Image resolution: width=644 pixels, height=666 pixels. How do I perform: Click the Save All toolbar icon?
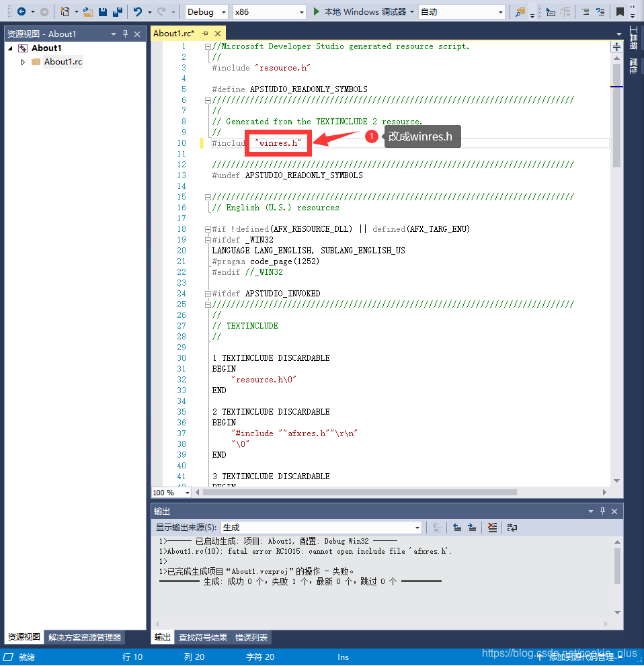(x=118, y=12)
